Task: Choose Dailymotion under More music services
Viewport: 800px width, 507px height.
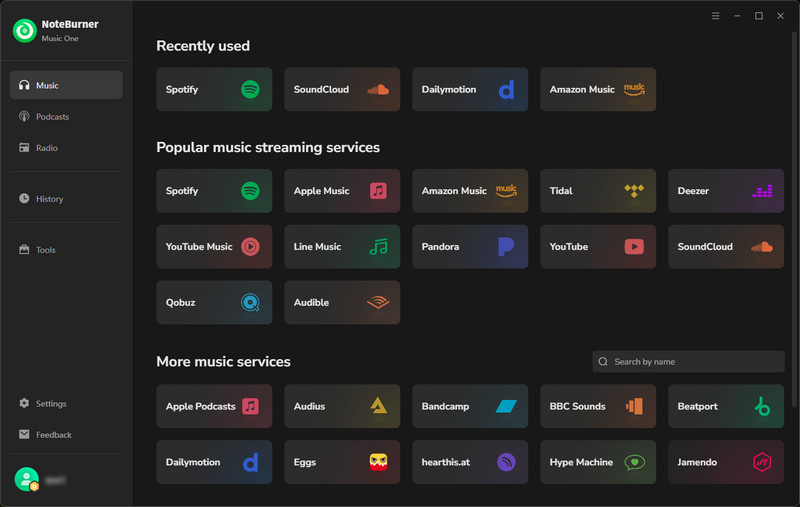Action: pos(214,462)
